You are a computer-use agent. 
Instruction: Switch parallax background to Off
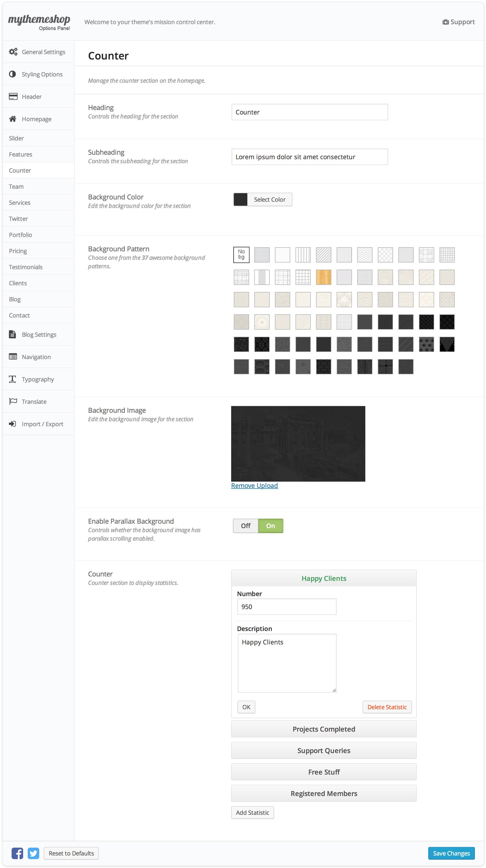[245, 526]
